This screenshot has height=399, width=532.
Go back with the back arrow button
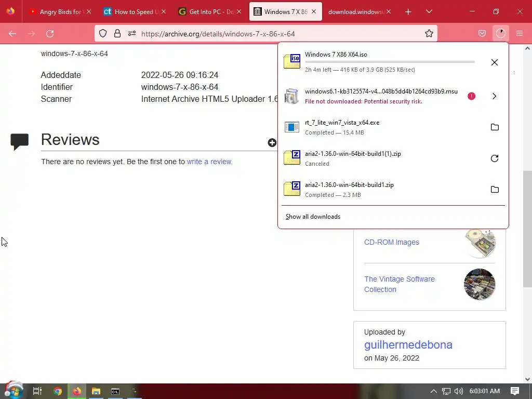pos(12,34)
